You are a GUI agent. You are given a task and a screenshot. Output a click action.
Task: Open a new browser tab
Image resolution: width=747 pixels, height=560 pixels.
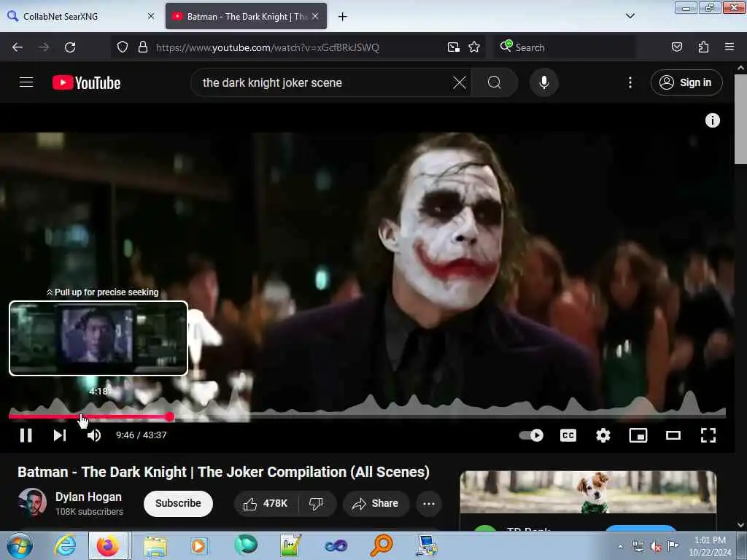[342, 17]
